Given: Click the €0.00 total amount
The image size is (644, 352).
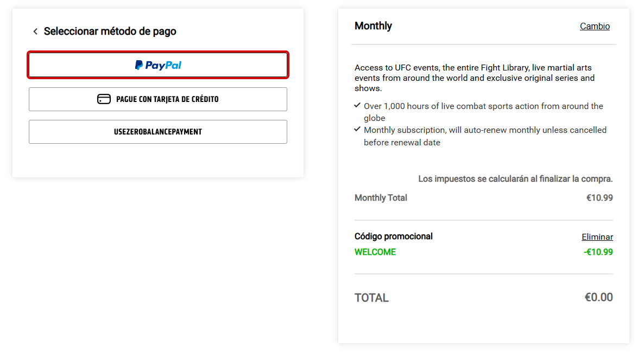Looking at the screenshot, I should tap(598, 297).
